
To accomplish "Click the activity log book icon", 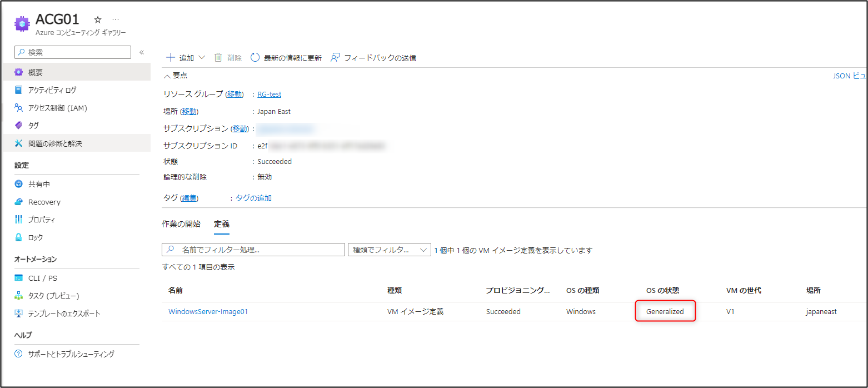I will (19, 90).
